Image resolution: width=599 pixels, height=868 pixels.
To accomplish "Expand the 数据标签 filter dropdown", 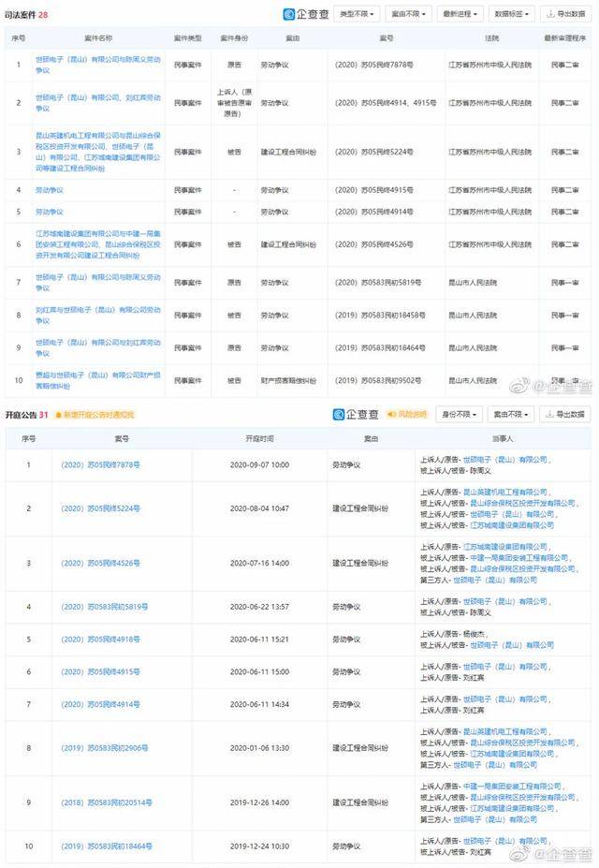I will (x=512, y=14).
